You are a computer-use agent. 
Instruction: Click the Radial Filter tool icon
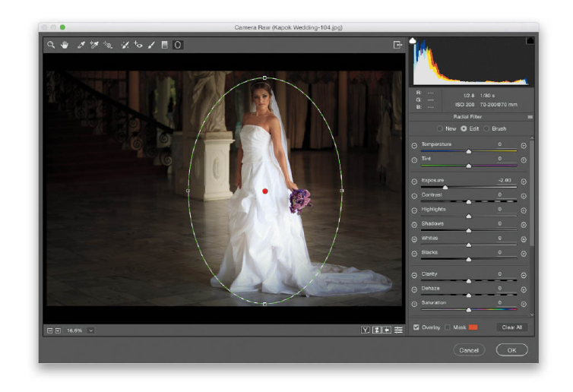coord(177,46)
